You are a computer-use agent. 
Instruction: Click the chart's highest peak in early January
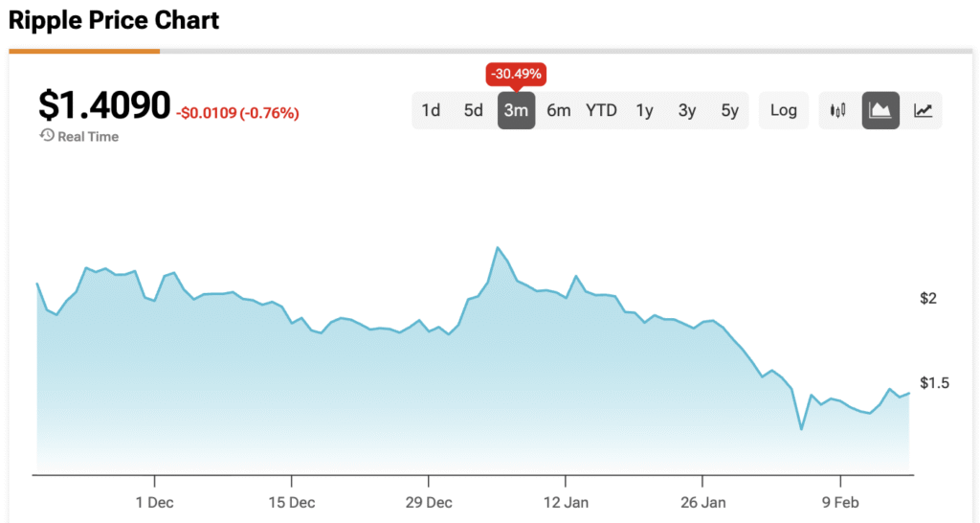(x=498, y=248)
